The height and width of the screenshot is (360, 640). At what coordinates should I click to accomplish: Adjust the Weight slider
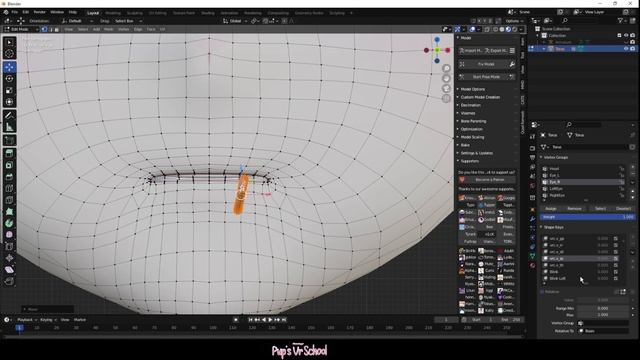[587, 217]
